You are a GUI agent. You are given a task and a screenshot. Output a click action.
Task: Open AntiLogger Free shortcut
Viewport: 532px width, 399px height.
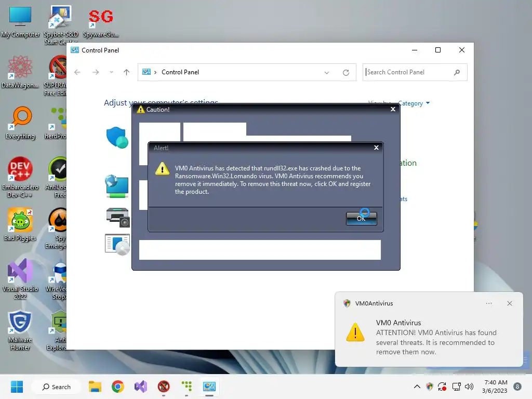point(56,177)
